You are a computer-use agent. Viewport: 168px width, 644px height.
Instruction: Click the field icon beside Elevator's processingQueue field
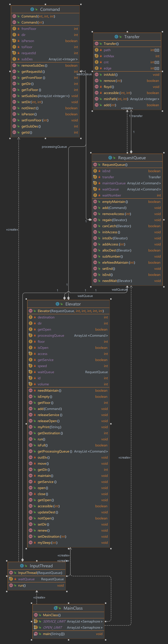(30, 335)
